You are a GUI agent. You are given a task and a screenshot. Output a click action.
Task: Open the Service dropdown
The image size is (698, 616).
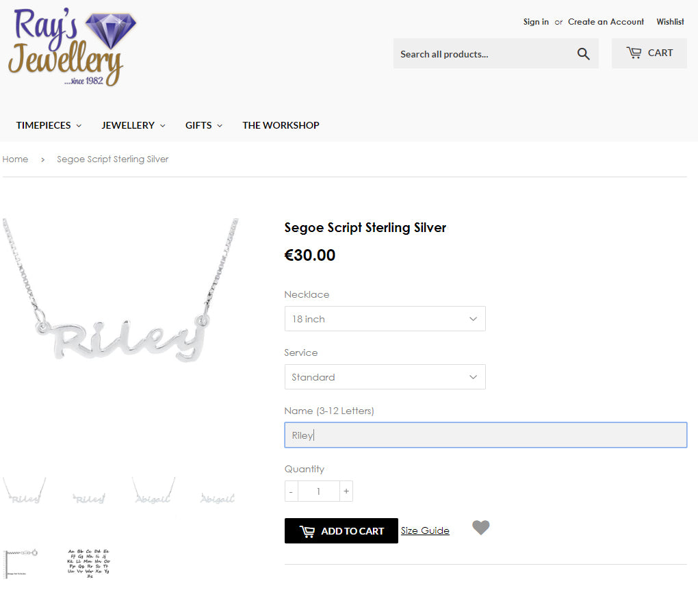click(385, 377)
